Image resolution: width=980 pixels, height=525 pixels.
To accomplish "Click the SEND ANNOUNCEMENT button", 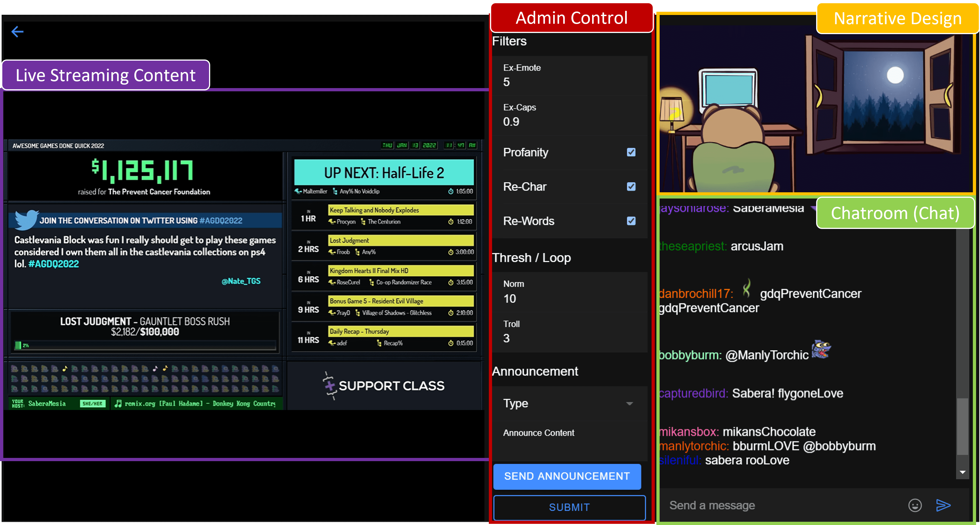I will pyautogui.click(x=567, y=476).
